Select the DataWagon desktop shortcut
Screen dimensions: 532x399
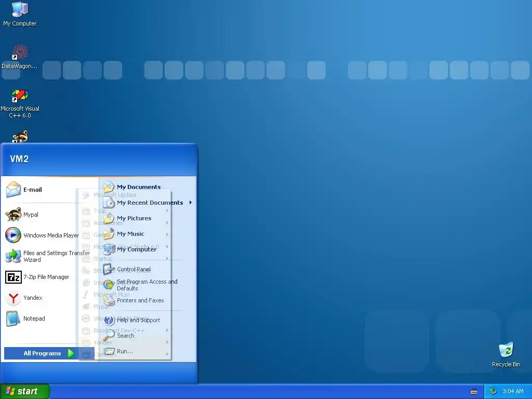point(20,57)
